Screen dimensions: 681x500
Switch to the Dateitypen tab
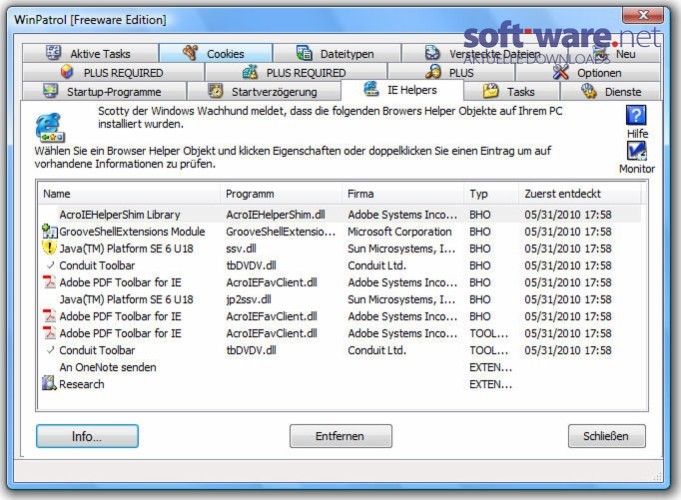tap(337, 53)
